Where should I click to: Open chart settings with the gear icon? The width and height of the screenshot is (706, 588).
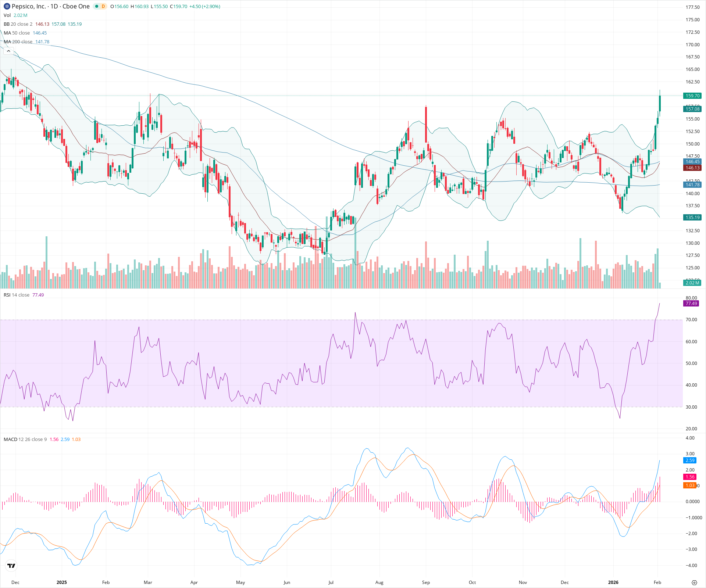point(695,582)
